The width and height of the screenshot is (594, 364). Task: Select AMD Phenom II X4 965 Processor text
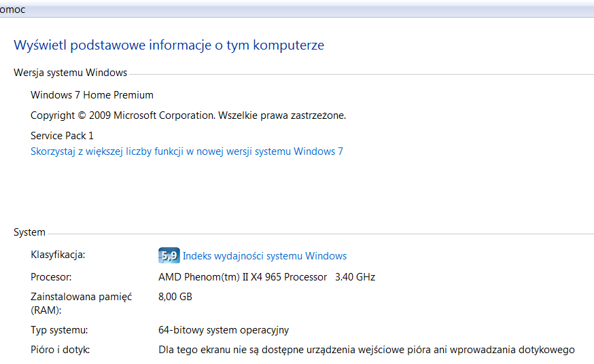click(243, 277)
